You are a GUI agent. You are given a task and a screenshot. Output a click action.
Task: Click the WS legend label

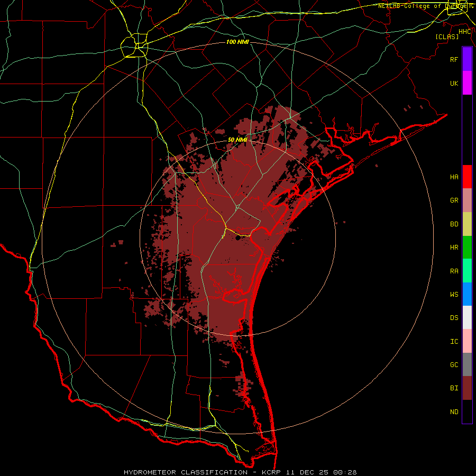click(x=454, y=294)
